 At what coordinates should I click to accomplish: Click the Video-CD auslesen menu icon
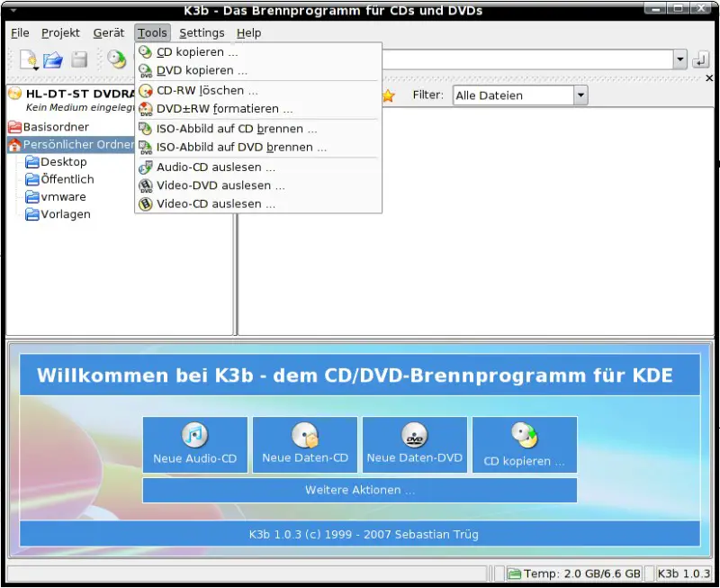click(x=146, y=204)
